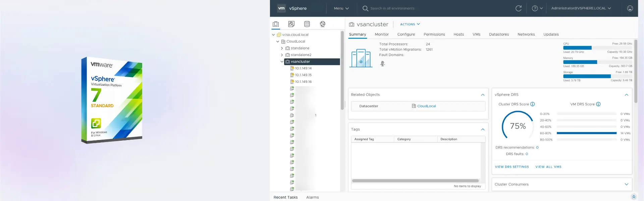Click the vsancluster cluster icon in title

352,24
